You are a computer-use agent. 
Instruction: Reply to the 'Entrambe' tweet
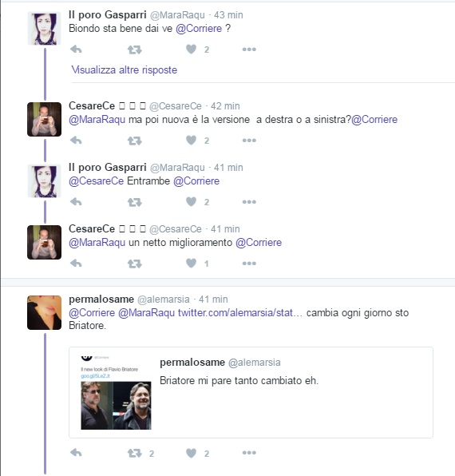click(76, 201)
